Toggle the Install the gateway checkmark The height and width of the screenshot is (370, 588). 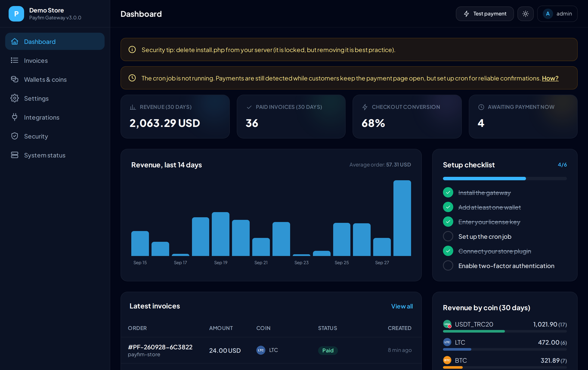click(448, 192)
